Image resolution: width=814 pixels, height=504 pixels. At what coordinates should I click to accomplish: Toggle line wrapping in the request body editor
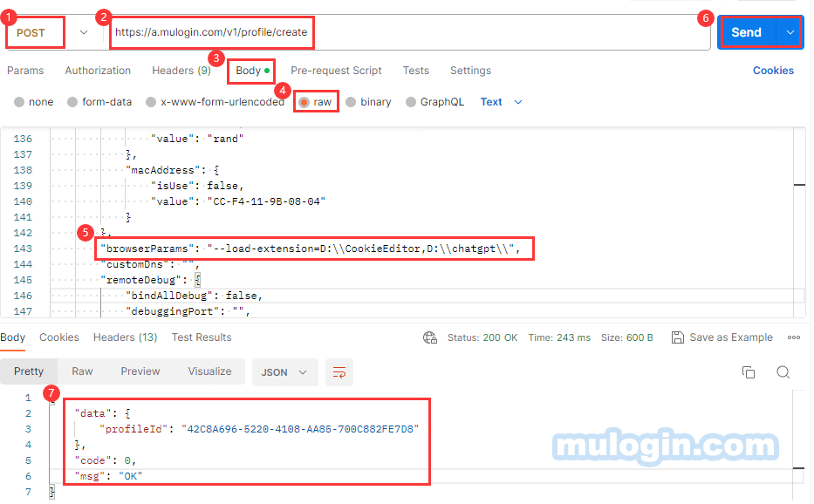(339, 371)
